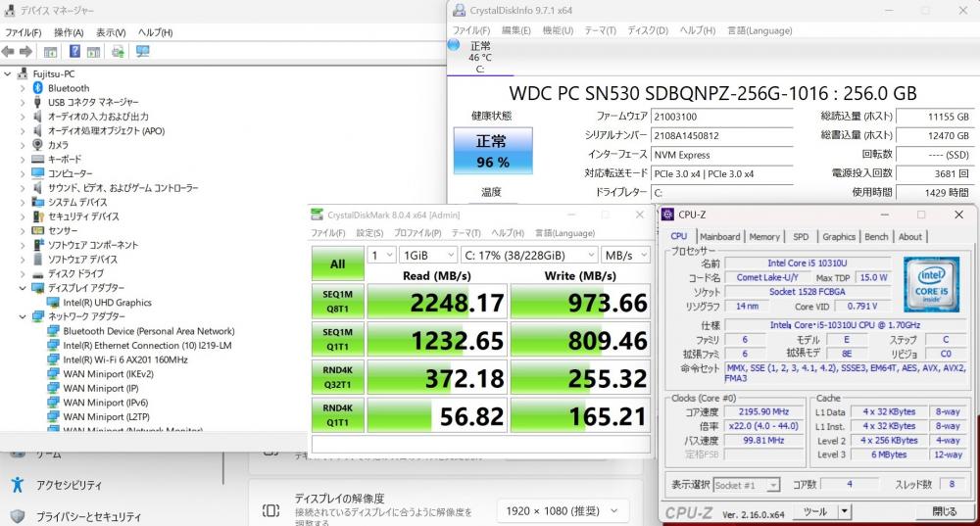Image resolution: width=980 pixels, height=526 pixels.
Task: Switch to Mainboard tab in CPU-Z
Action: click(719, 237)
